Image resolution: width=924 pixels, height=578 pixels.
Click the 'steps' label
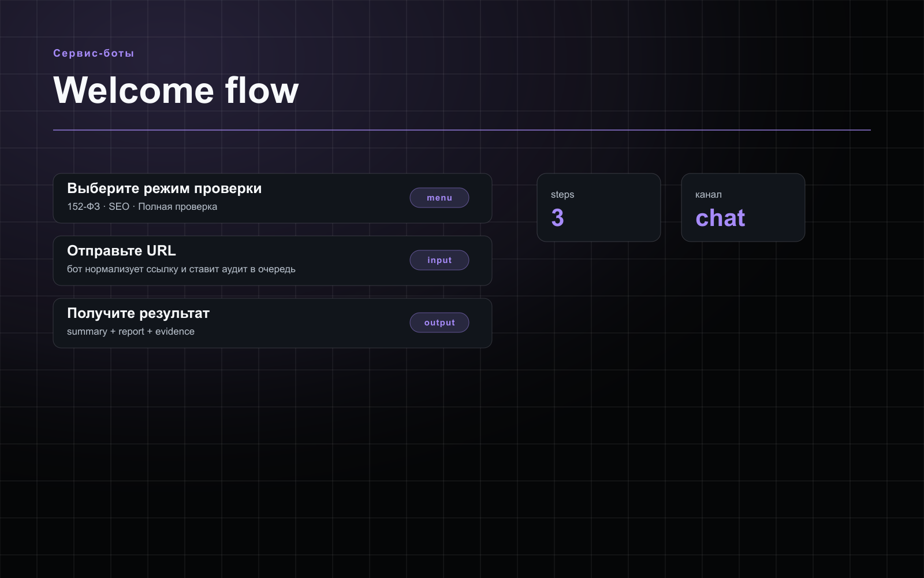click(562, 195)
